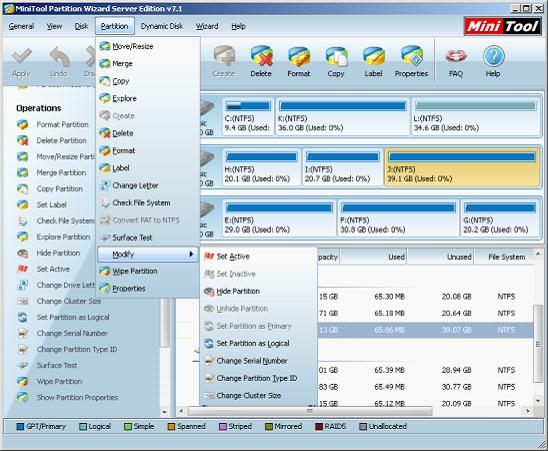The height and width of the screenshot is (451, 548).
Task: Open the View menu
Action: coord(54,26)
